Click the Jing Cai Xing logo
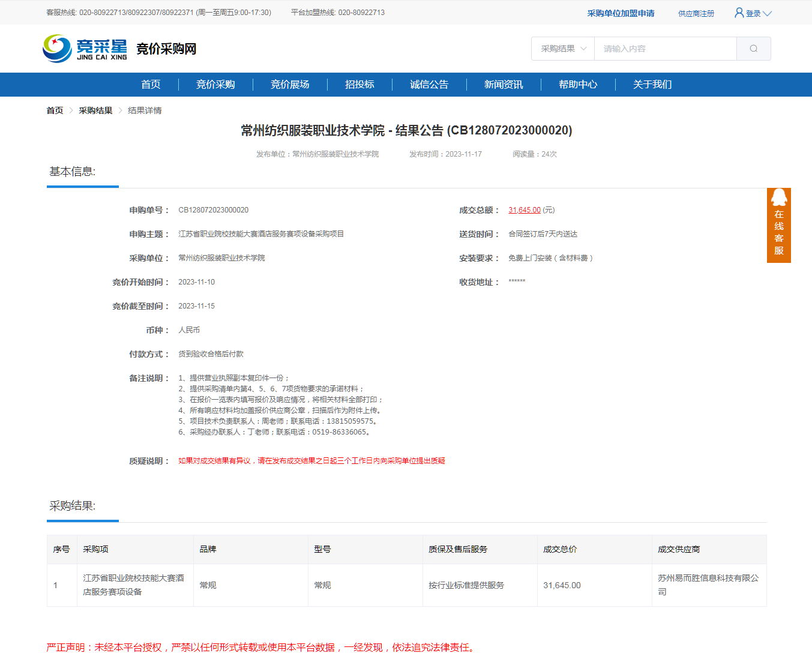 click(85, 49)
